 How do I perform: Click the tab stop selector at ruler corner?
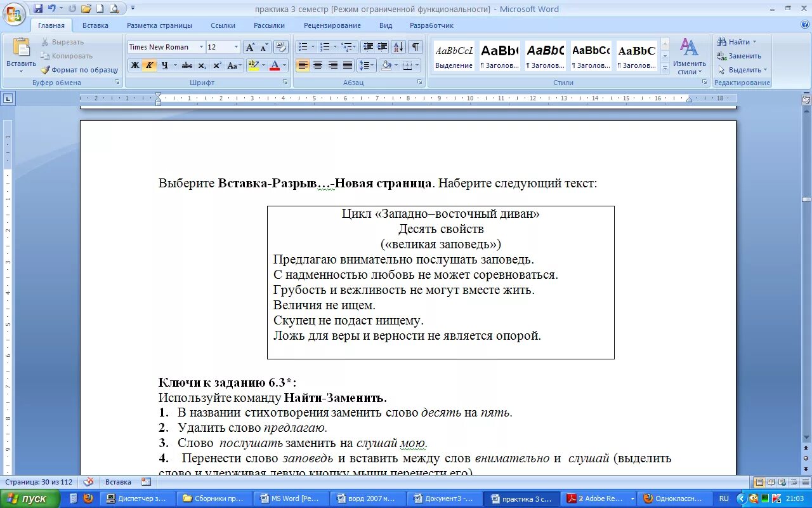point(8,98)
